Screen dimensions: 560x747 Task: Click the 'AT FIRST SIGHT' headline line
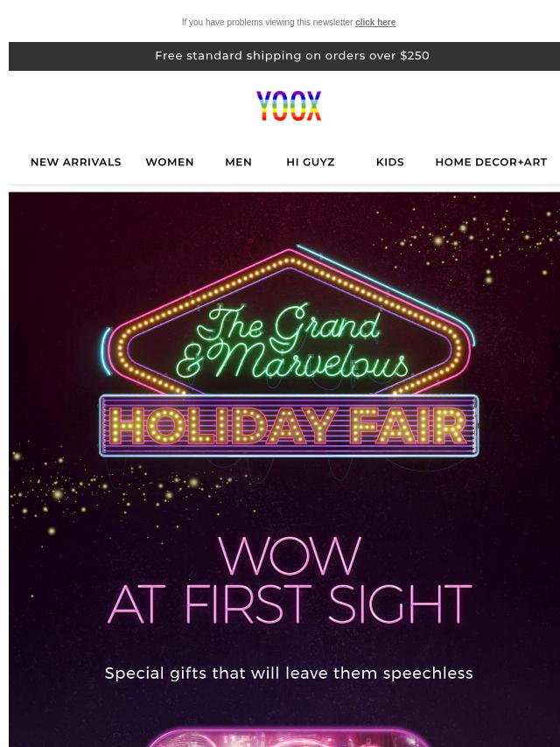290,604
